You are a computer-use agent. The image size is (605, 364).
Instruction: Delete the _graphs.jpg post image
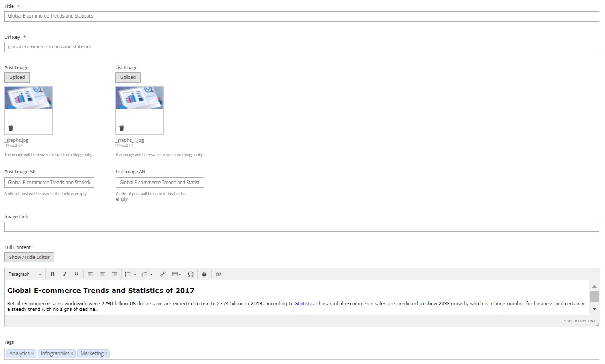pos(11,128)
